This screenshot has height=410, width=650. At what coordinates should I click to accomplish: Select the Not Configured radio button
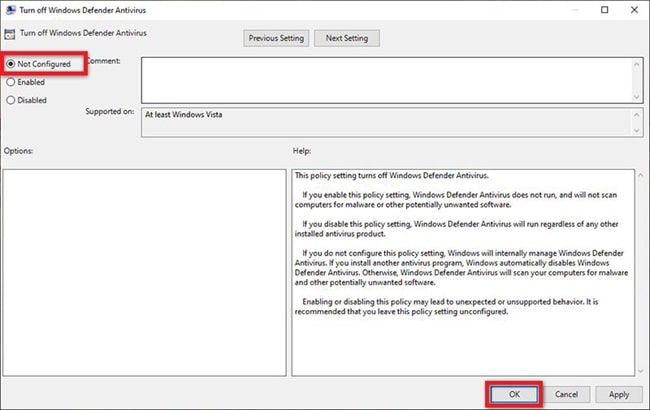[11, 64]
